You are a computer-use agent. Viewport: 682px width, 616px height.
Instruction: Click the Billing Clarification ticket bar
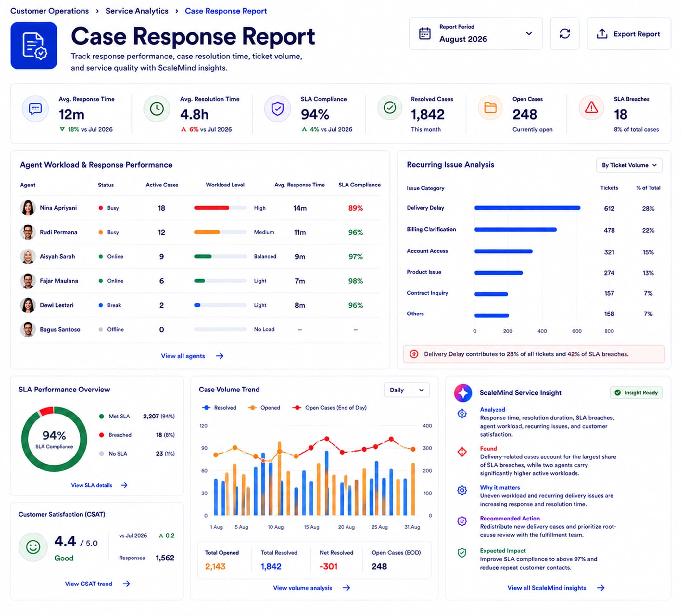pos(516,229)
